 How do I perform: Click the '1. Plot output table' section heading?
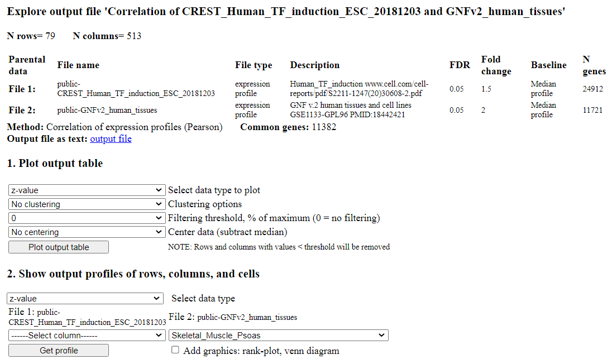(55, 164)
